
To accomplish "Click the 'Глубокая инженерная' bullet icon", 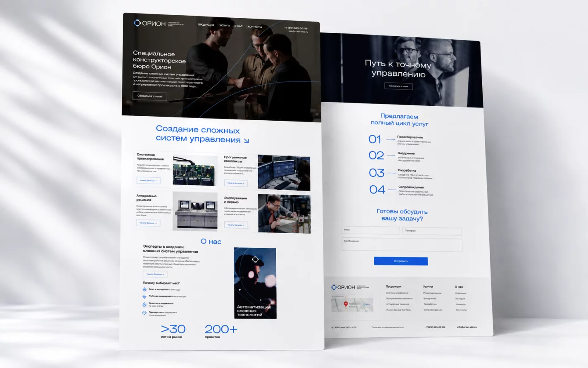I will (145, 296).
